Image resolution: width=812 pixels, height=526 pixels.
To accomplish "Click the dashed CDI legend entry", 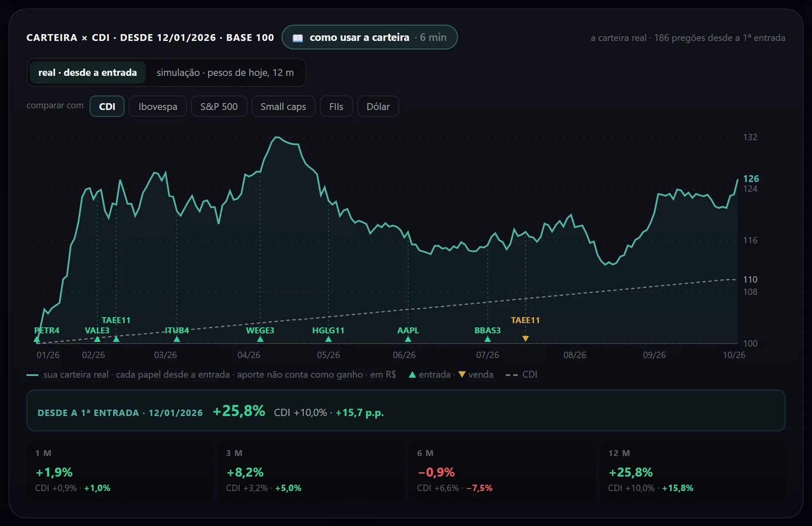I will pos(521,375).
